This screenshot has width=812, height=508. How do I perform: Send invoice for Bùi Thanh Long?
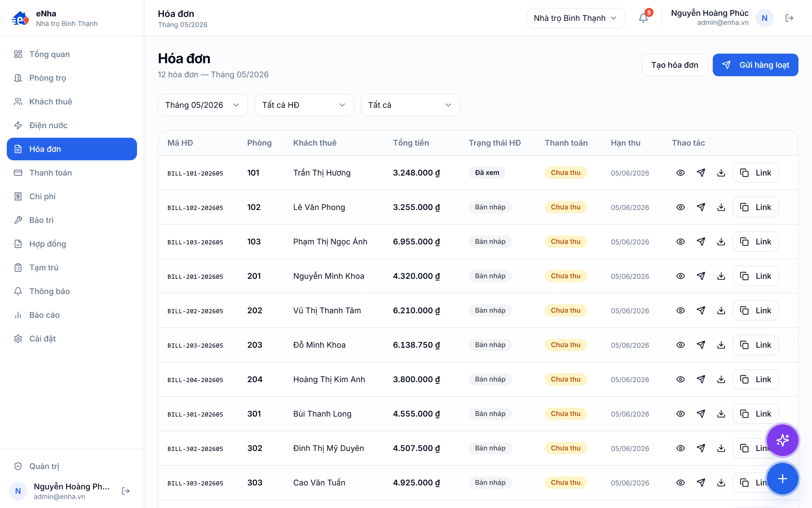701,414
